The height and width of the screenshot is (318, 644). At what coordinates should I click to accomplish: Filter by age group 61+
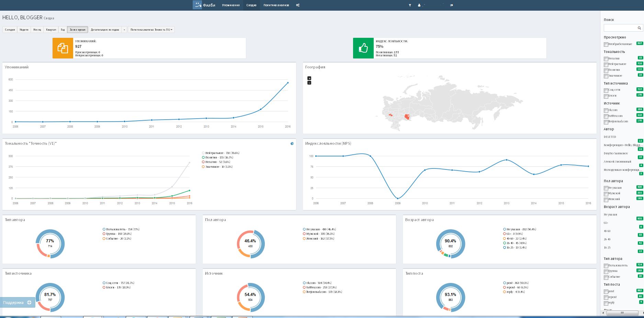(606, 223)
